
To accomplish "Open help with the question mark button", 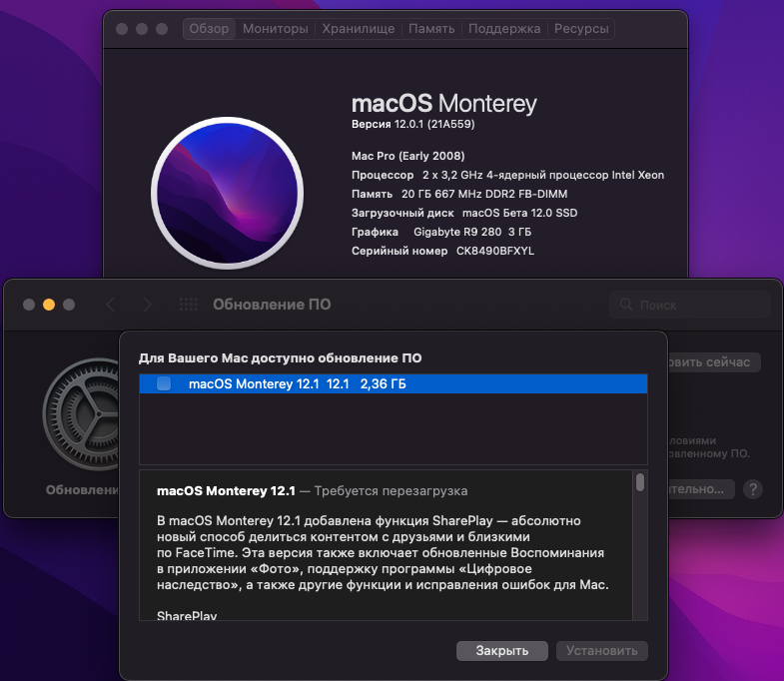I will click(753, 489).
